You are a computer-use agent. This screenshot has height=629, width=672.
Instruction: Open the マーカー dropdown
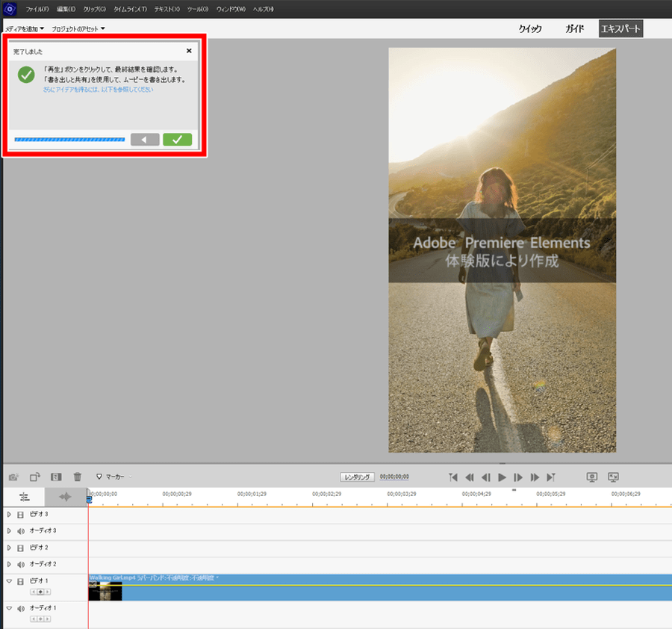114,477
